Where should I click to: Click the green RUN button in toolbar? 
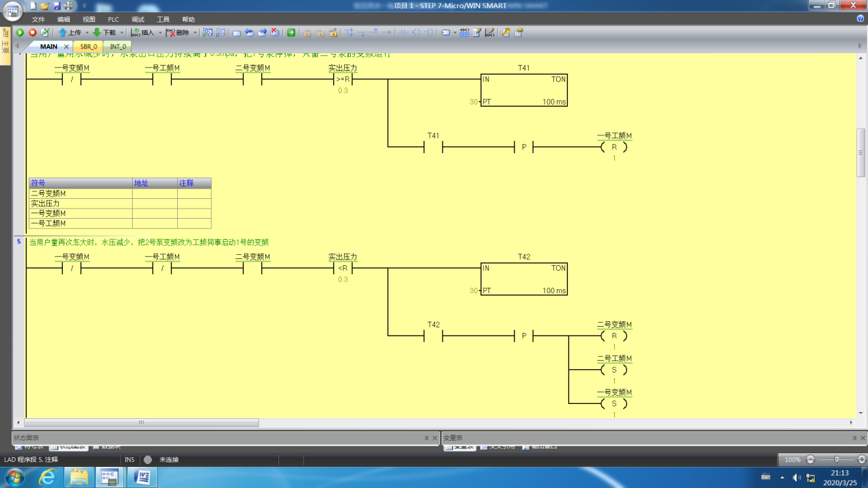point(20,32)
